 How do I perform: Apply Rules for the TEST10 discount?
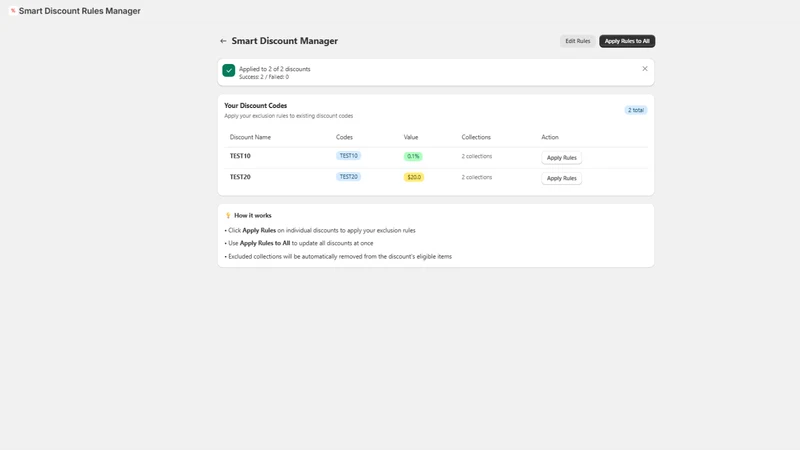pyautogui.click(x=561, y=158)
